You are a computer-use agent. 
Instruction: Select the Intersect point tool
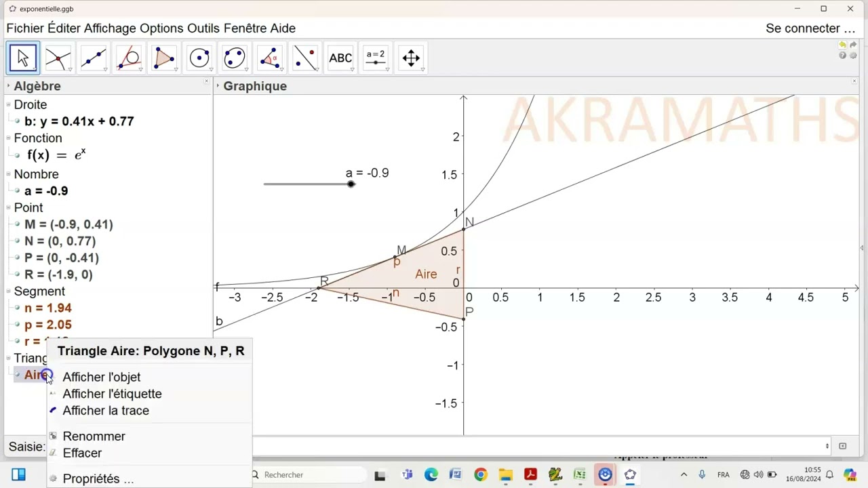pyautogui.click(x=58, y=58)
